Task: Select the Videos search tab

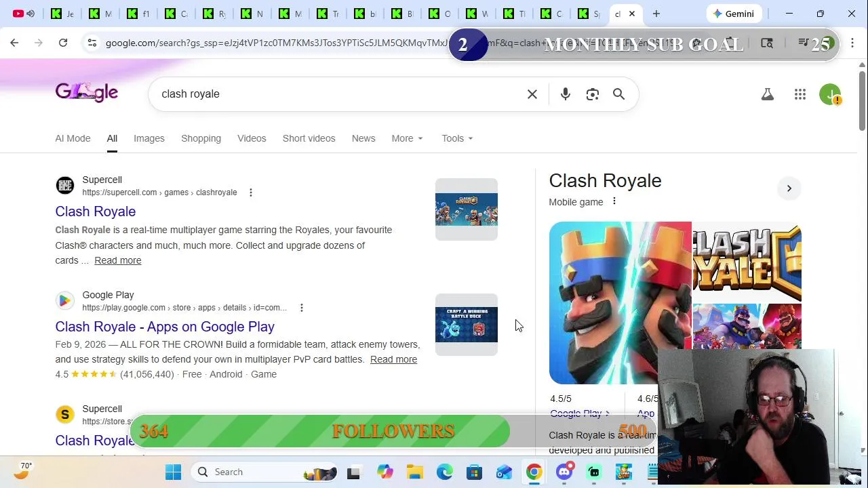Action: pyautogui.click(x=252, y=138)
